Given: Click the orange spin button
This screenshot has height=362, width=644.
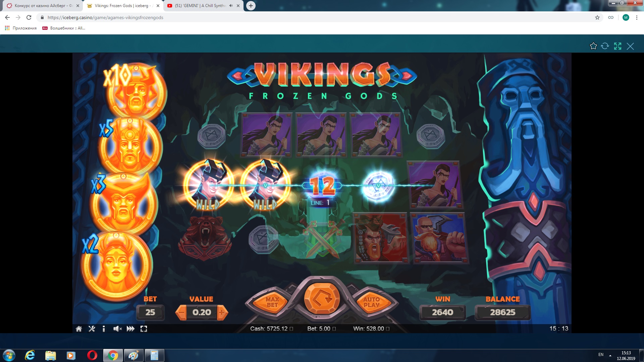Looking at the screenshot, I should (x=322, y=298).
